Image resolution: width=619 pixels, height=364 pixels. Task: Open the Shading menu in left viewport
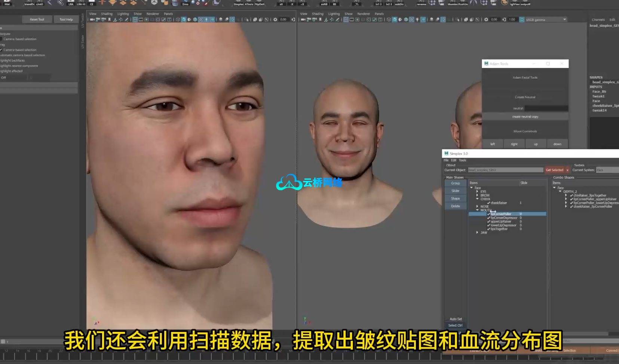tap(107, 14)
